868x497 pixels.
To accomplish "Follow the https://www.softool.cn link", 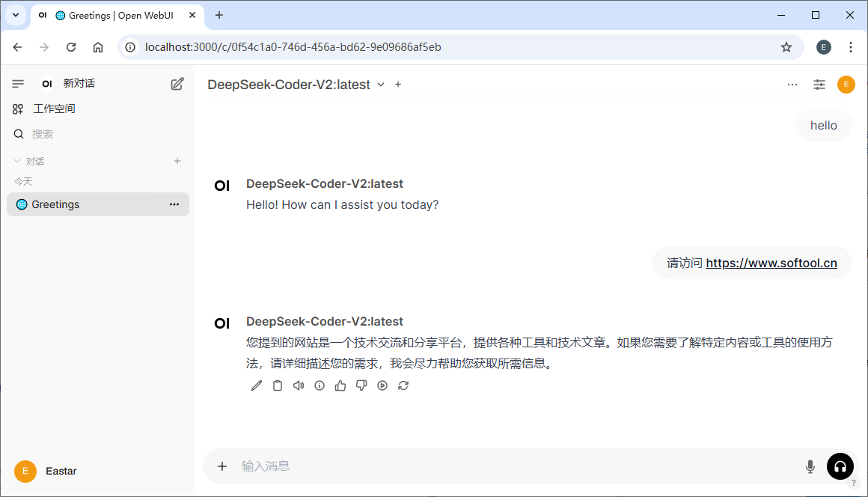I will point(771,263).
